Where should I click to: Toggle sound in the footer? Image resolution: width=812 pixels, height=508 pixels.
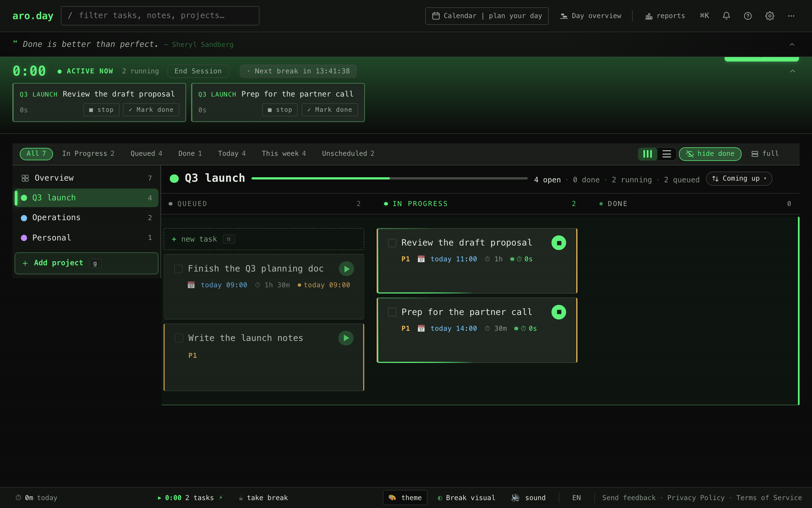pyautogui.click(x=528, y=498)
